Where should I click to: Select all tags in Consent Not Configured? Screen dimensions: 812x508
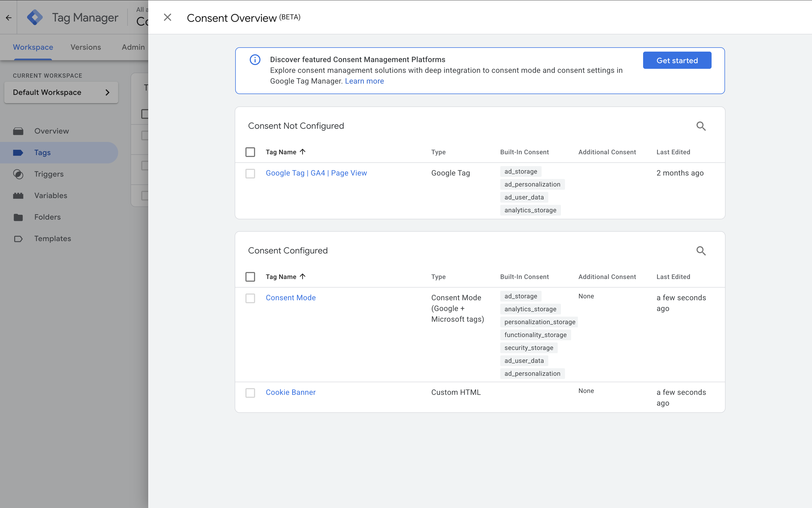pos(250,152)
